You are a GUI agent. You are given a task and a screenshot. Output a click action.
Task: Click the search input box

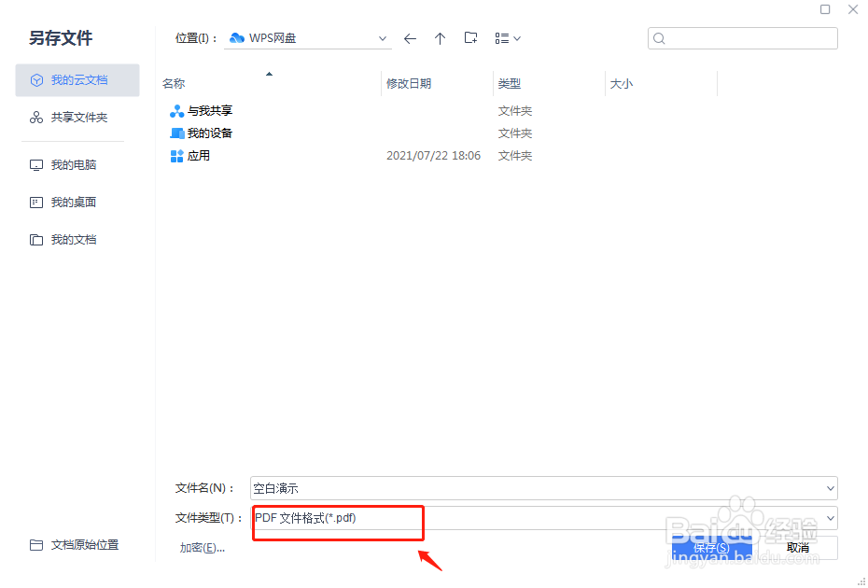click(742, 38)
